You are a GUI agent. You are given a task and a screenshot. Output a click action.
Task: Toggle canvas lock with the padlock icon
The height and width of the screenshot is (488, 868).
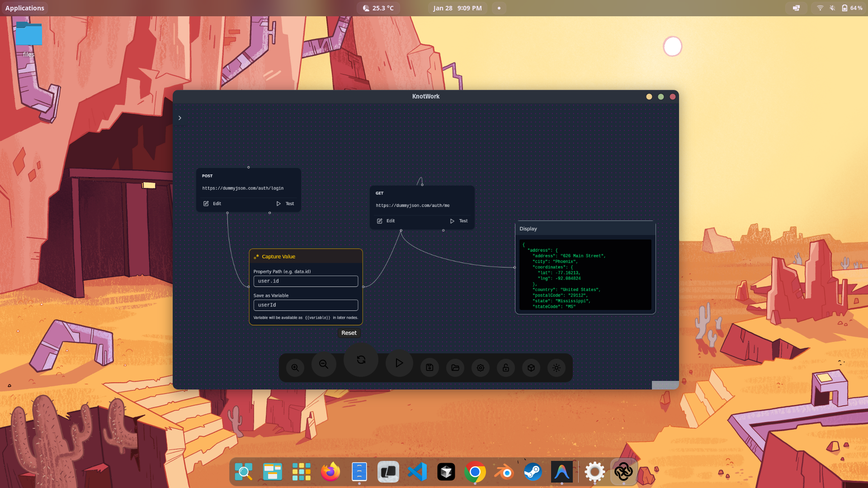pos(506,367)
